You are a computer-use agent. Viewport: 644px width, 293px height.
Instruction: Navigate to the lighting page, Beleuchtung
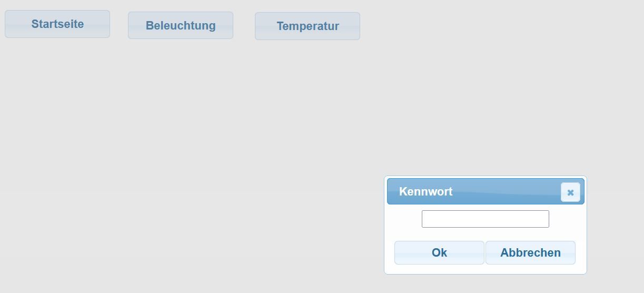[x=181, y=26]
